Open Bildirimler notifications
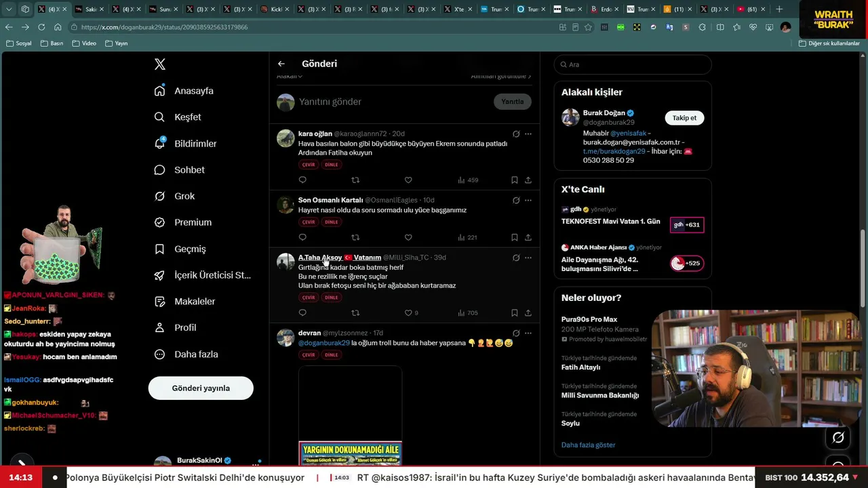868x488 pixels. 185,144
